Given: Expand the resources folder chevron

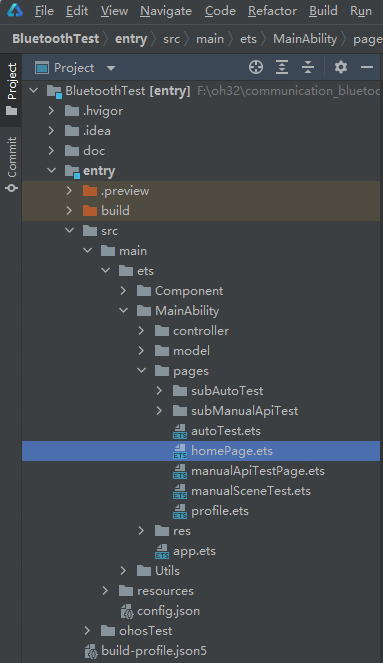Looking at the screenshot, I should click(105, 591).
